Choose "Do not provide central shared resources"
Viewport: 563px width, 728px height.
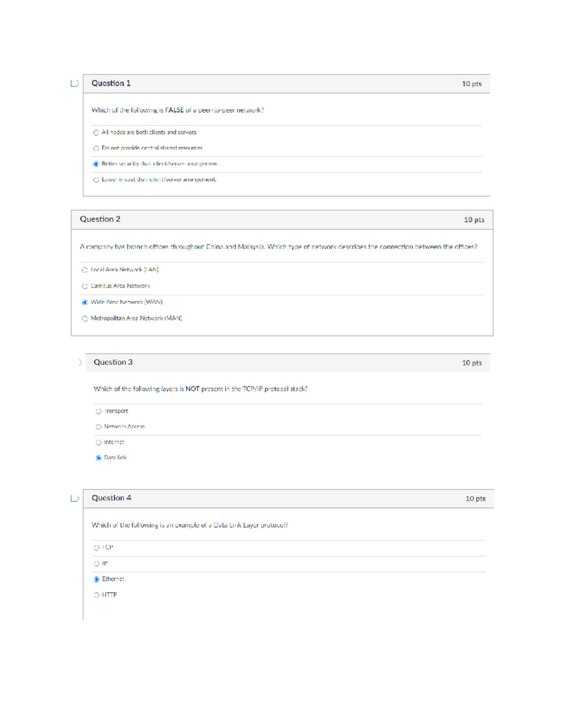tap(96, 148)
